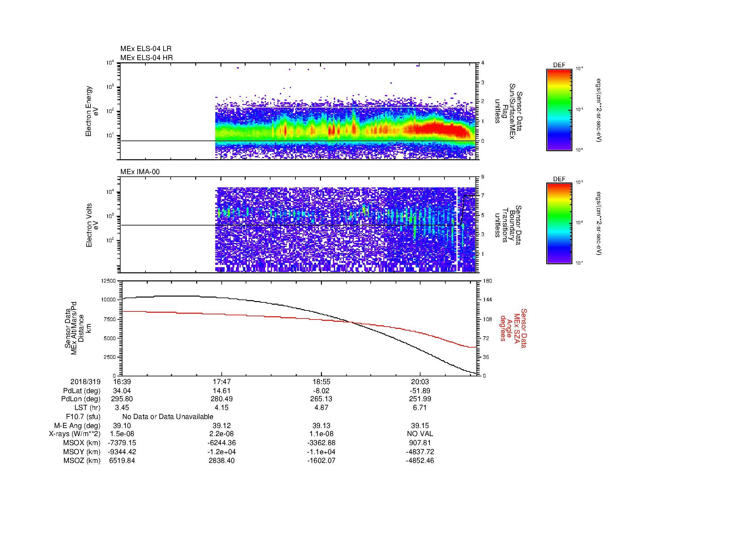Click the 'LST (hr)' row label
The height and width of the screenshot is (534, 756).
[87, 408]
